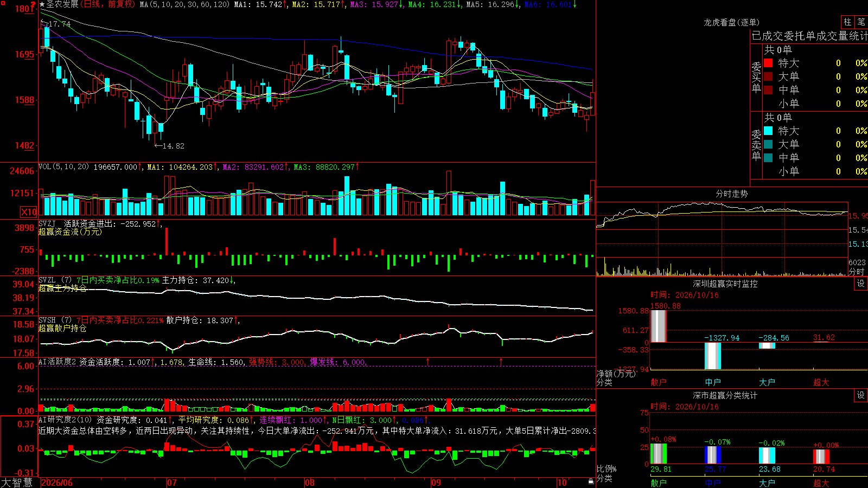The width and height of the screenshot is (868, 488).
Task: Click the AI研究度2(10) indicator label
Action: (66, 420)
